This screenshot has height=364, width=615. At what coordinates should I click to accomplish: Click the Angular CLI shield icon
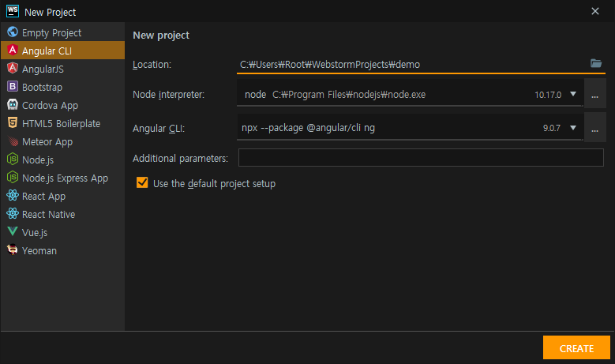pyautogui.click(x=13, y=51)
